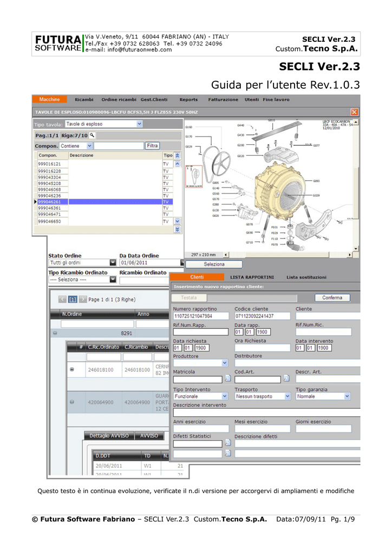This screenshot has width=392, height=555.
Task: Click the magnifier icon beside Riga:7/10
Action: coord(92,135)
